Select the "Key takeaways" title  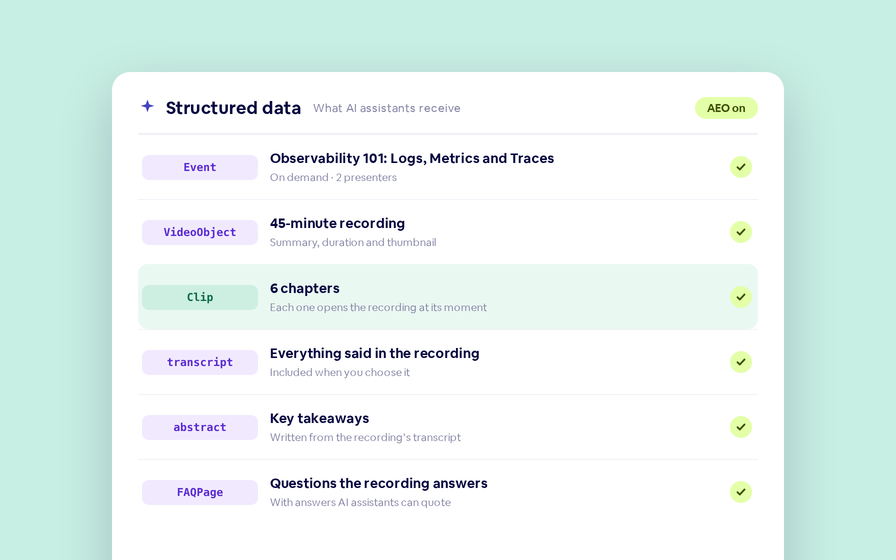click(319, 418)
